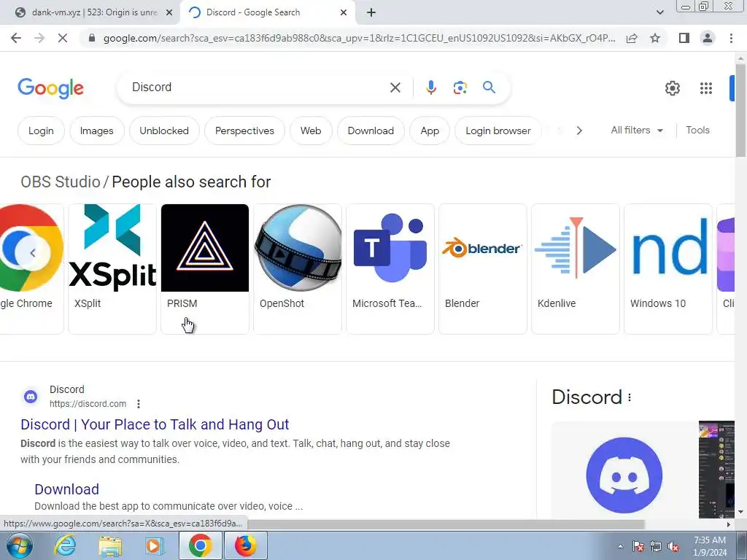Clear the search box with X icon
This screenshot has height=560, width=747.
click(x=395, y=87)
